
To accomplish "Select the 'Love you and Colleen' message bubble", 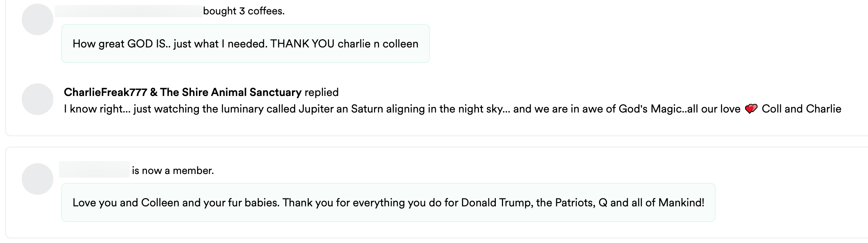I will point(388,203).
